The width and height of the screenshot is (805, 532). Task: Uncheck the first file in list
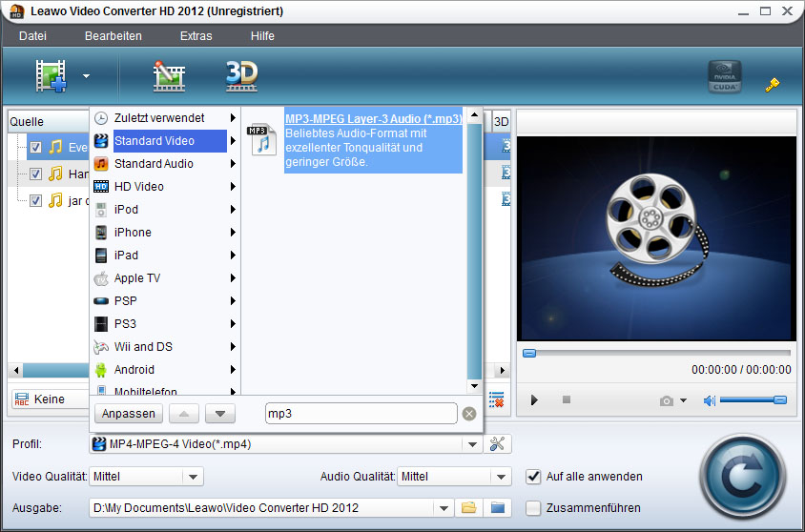35,147
